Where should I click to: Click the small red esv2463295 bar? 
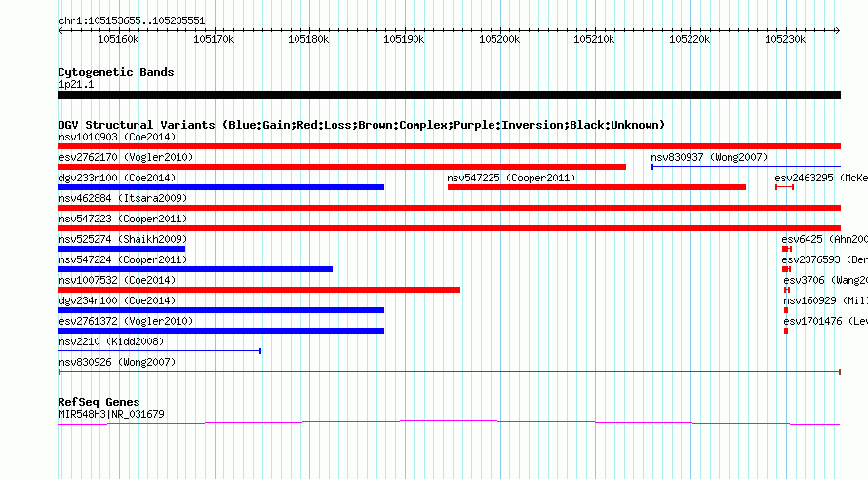tap(784, 187)
